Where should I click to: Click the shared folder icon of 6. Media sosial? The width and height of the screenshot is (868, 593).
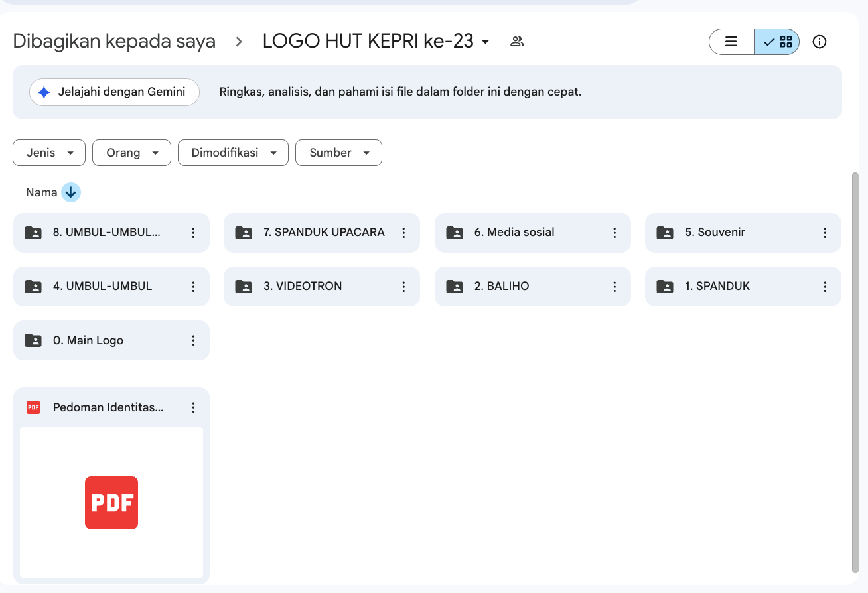click(455, 233)
